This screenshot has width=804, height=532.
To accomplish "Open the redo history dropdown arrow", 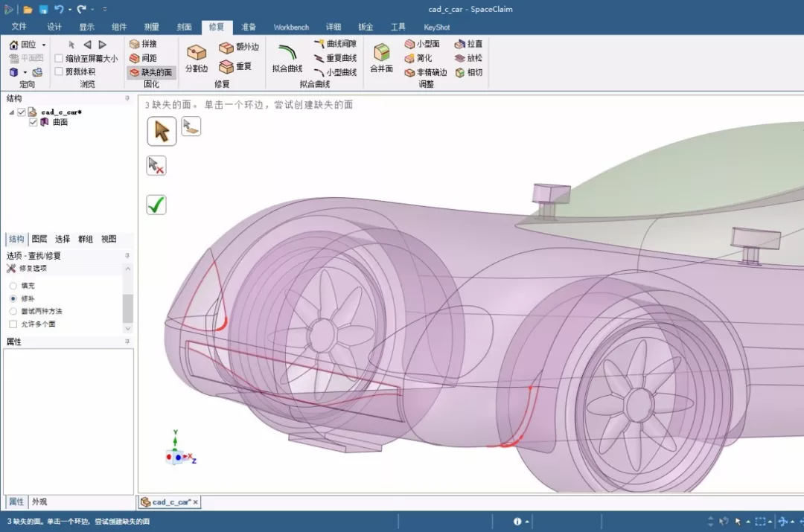I will point(92,10).
